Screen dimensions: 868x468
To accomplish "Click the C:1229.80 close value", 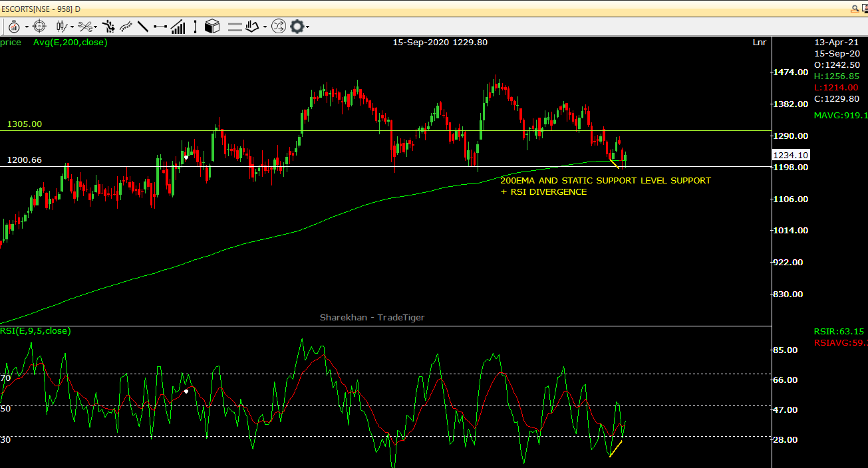I will click(836, 98).
